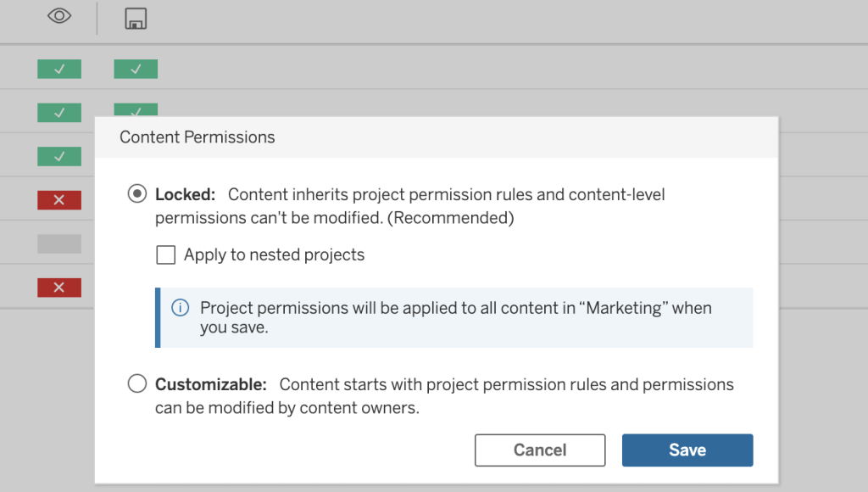
Task: Click the partly hidden second-row save column check
Action: pyautogui.click(x=136, y=109)
